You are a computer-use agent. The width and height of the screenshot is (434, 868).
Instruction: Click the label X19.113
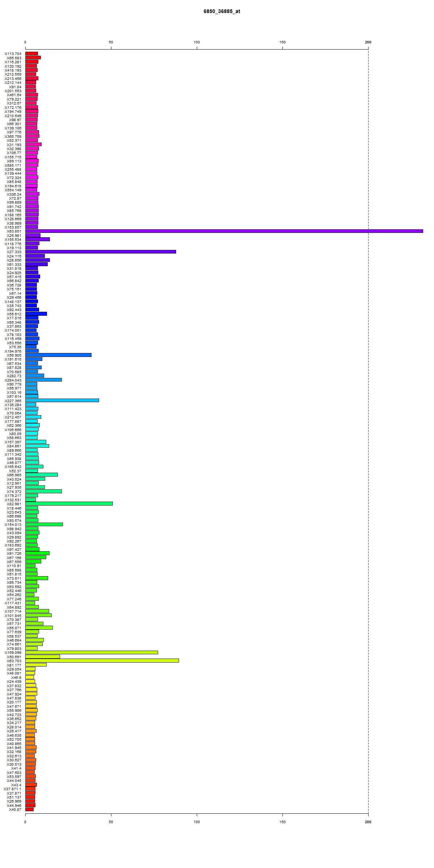(x=14, y=248)
